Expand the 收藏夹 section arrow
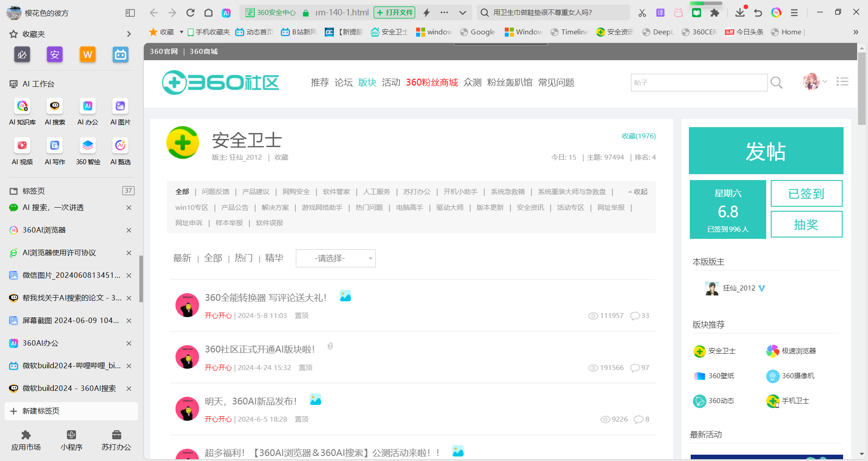The image size is (868, 461). 129,34
